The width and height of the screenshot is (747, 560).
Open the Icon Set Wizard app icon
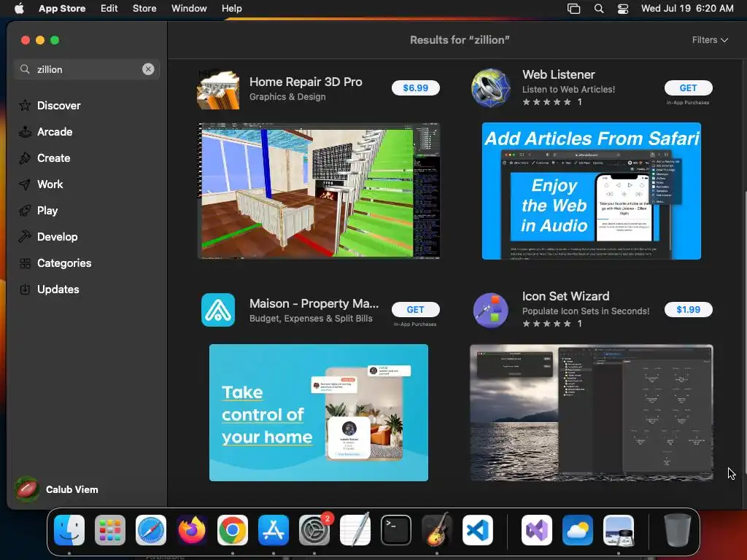tap(491, 310)
